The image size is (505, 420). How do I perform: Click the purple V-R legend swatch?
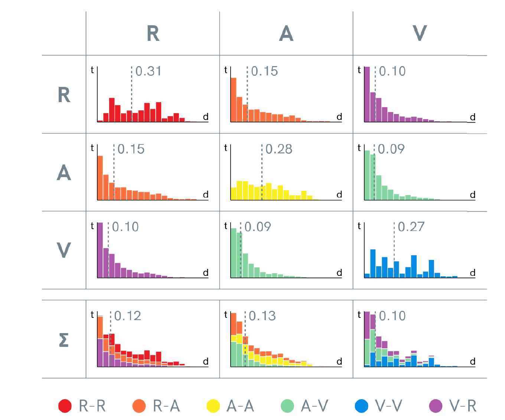click(x=436, y=406)
